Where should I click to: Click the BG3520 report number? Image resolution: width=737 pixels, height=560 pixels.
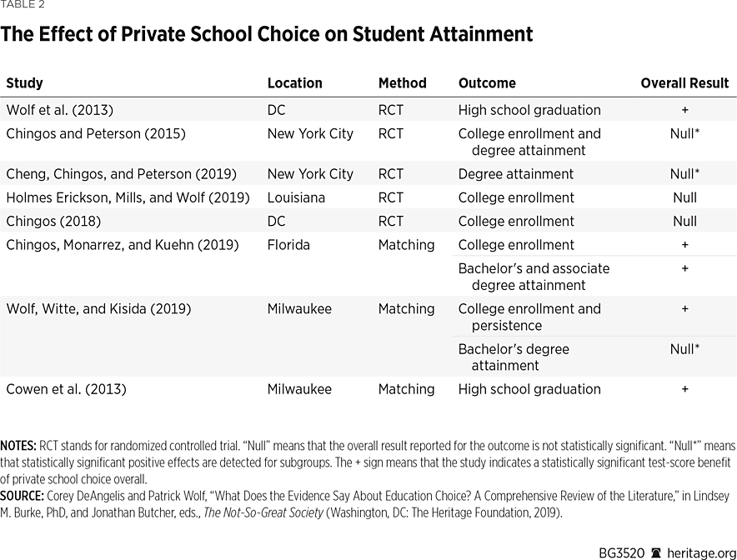click(x=623, y=553)
